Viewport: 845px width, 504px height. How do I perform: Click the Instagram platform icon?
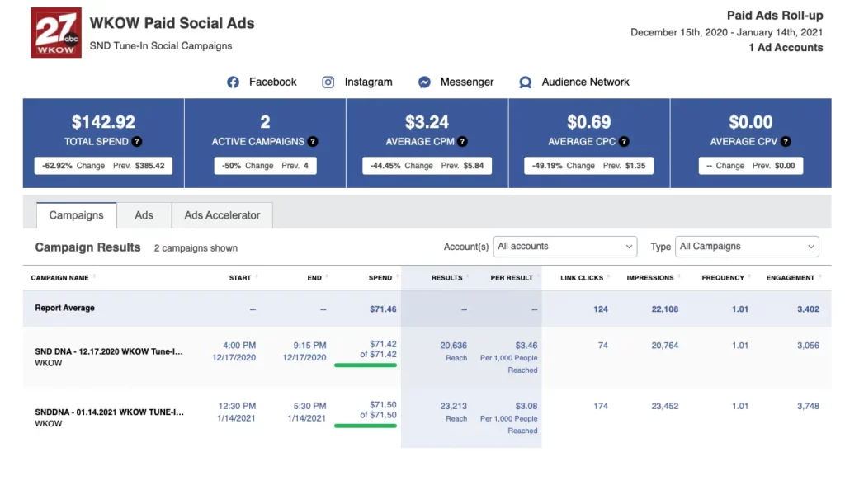click(x=328, y=82)
